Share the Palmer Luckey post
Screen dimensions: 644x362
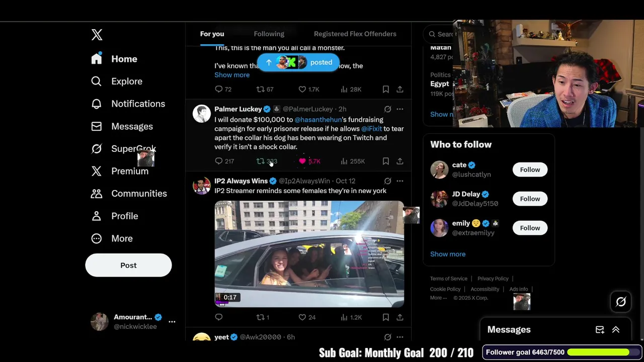click(x=400, y=161)
